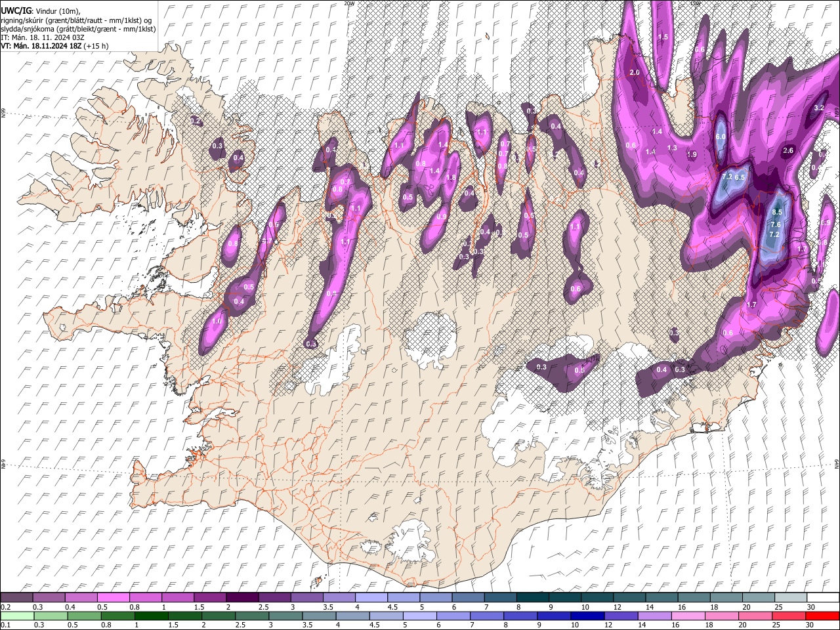Click the 'slydda/snjókoma' legend description line
Viewport: 840px width, 630px height.
pos(78,29)
